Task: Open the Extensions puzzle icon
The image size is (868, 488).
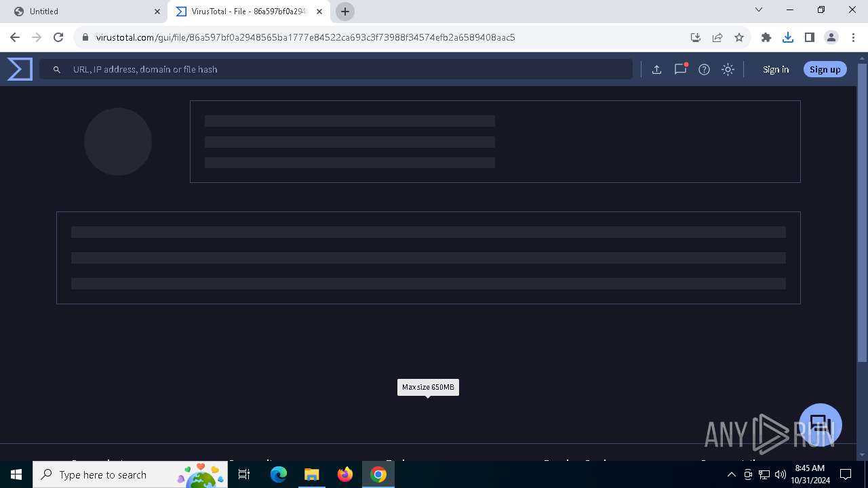Action: point(766,37)
